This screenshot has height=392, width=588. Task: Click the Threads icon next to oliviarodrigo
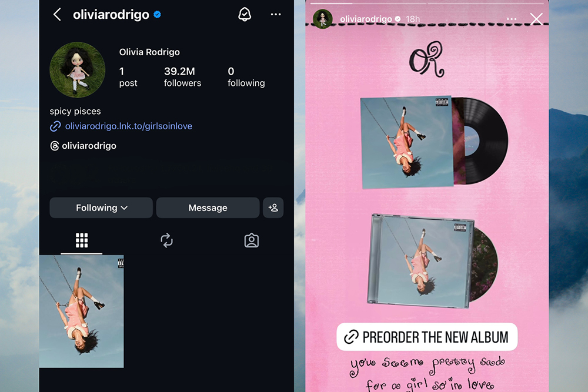pyautogui.click(x=54, y=146)
